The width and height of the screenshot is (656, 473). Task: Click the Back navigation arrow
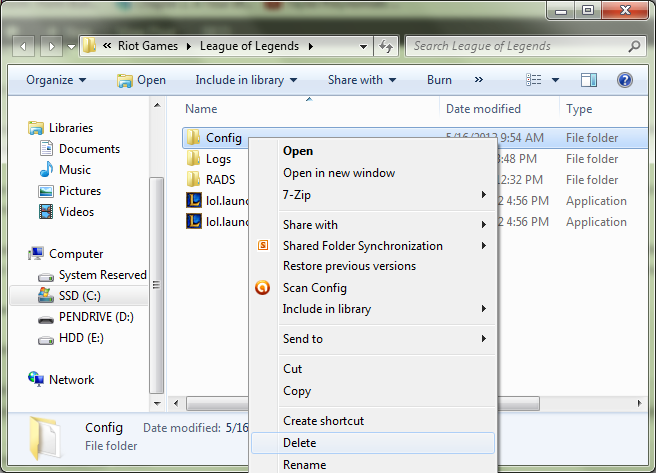pos(23,46)
